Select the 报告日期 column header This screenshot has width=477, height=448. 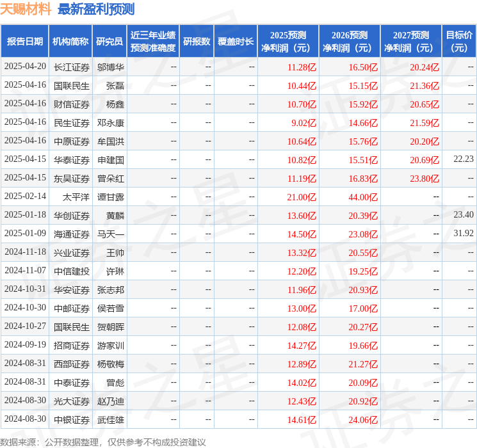[x=25, y=42]
